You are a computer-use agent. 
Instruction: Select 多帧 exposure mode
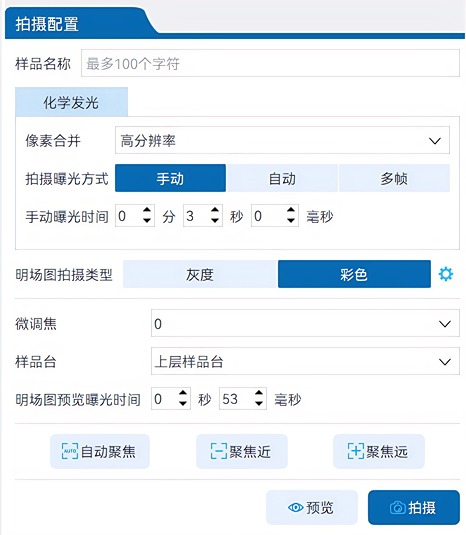394,178
